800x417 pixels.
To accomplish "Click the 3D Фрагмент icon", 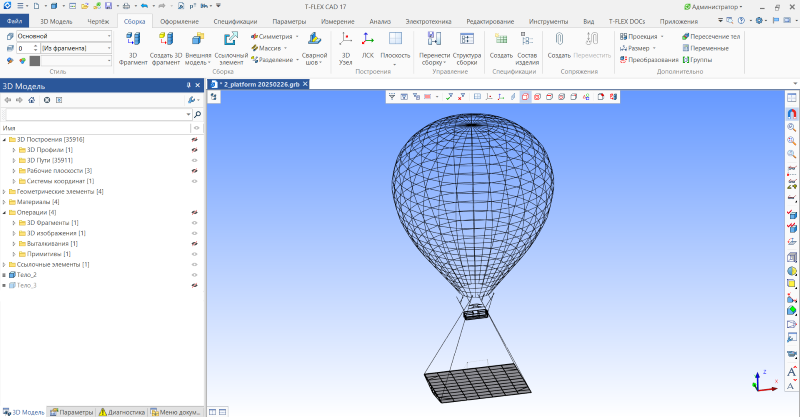I will tap(133, 39).
